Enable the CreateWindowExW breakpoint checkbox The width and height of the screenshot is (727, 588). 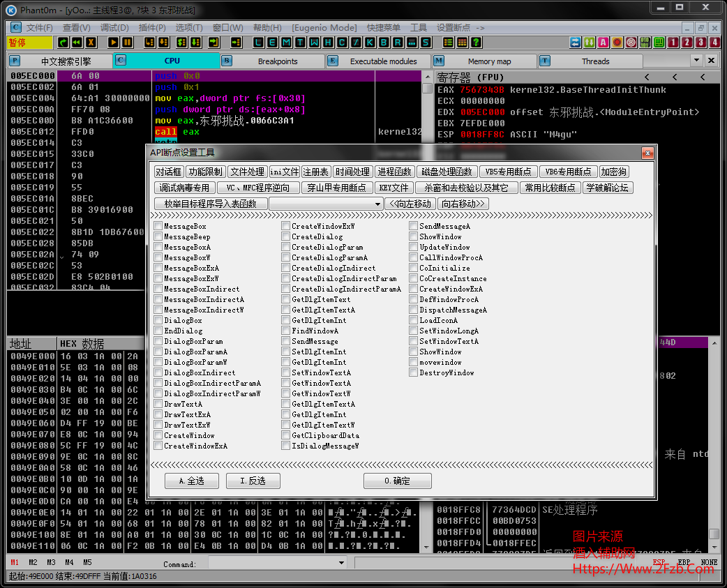[286, 226]
